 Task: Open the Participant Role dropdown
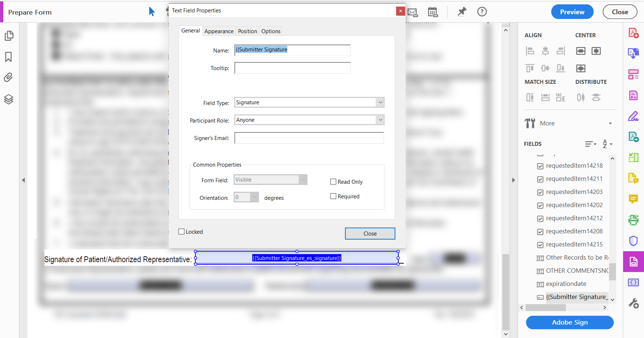pyautogui.click(x=380, y=120)
